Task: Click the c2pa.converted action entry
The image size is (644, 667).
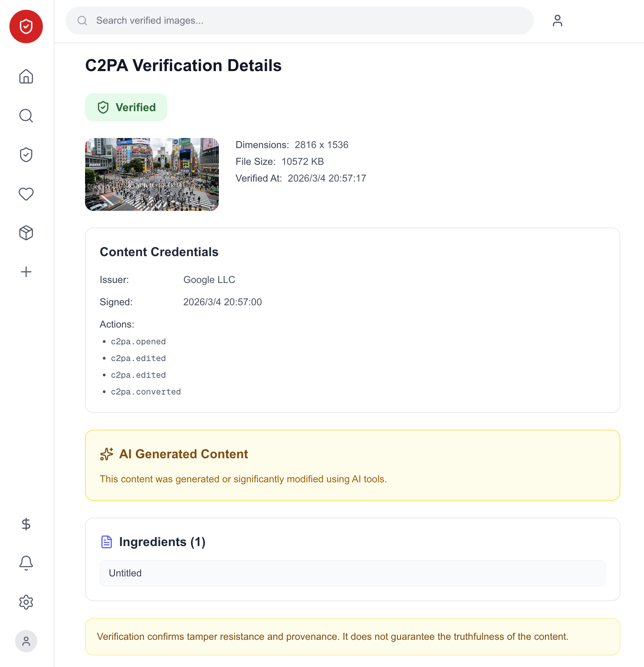Action: click(146, 392)
